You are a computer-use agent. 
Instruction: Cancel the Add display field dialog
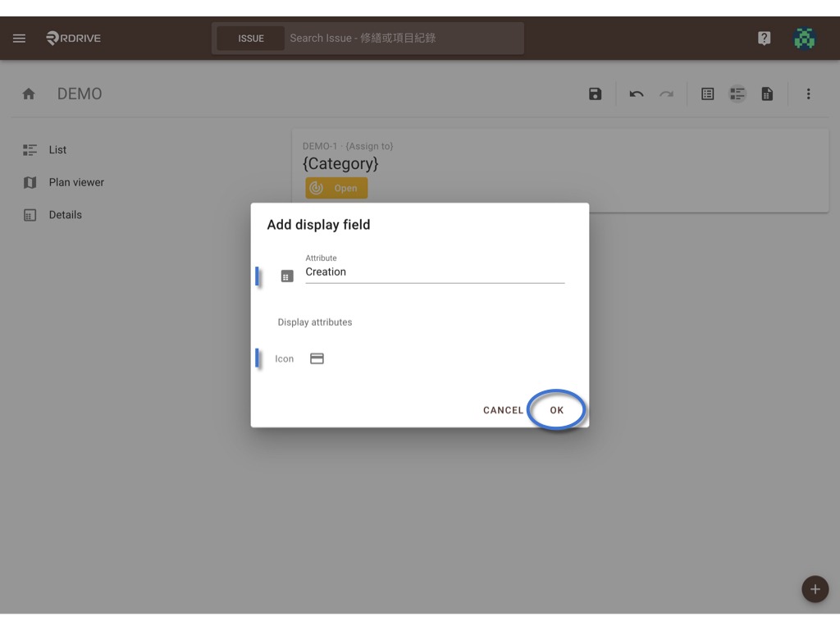coord(503,410)
